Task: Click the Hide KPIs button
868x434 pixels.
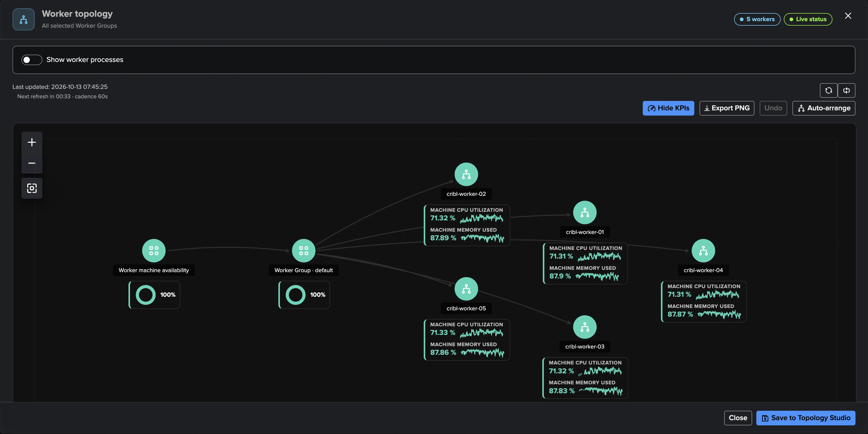Action: tap(668, 108)
